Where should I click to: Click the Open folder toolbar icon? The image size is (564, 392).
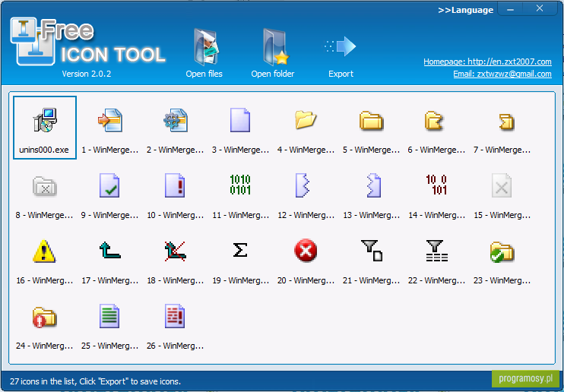tap(275, 47)
